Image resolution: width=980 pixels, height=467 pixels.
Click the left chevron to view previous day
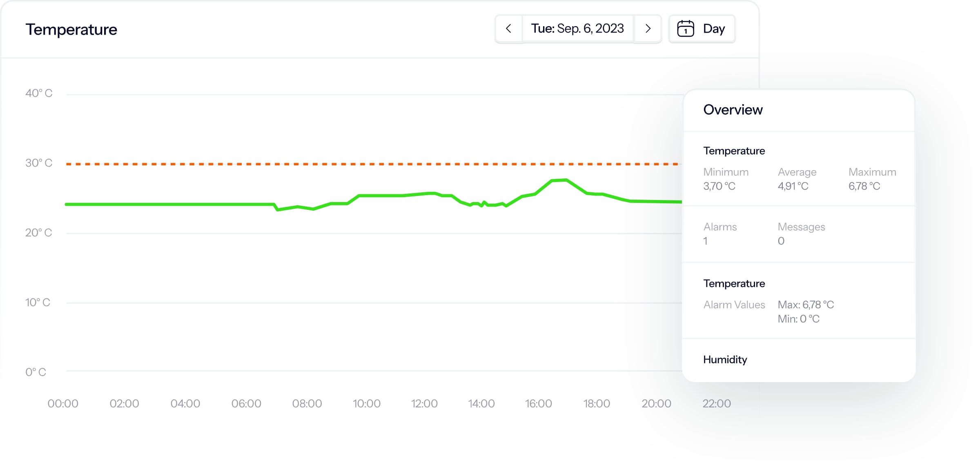click(508, 29)
